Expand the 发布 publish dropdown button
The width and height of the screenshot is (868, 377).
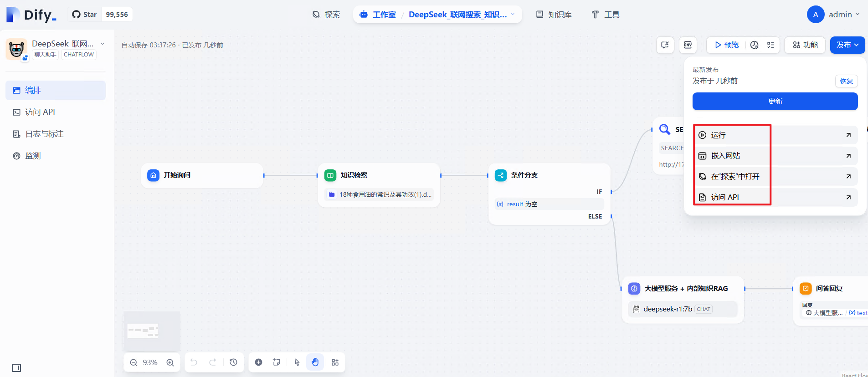coord(847,45)
